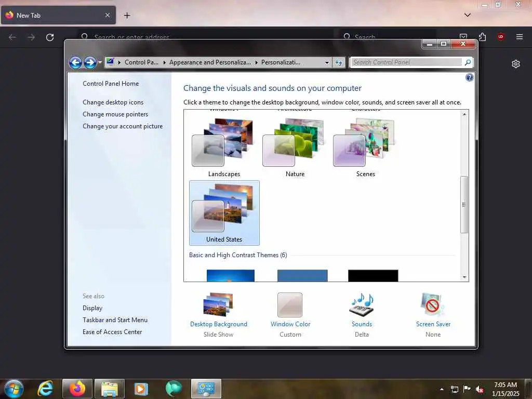The image size is (532, 399).
Task: Show hidden tray icons arrow
Action: coord(442,389)
